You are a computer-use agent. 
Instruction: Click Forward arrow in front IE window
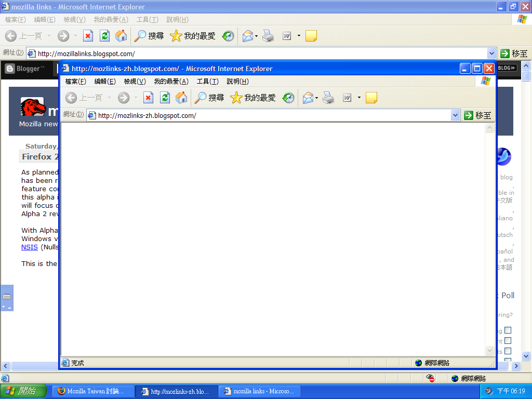[x=124, y=98]
